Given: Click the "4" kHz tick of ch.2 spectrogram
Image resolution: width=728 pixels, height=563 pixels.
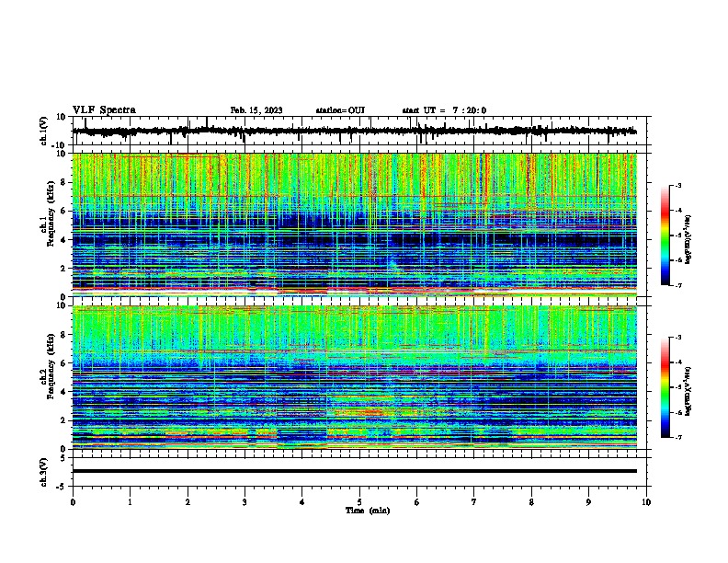Looking at the screenshot, I should [63, 392].
